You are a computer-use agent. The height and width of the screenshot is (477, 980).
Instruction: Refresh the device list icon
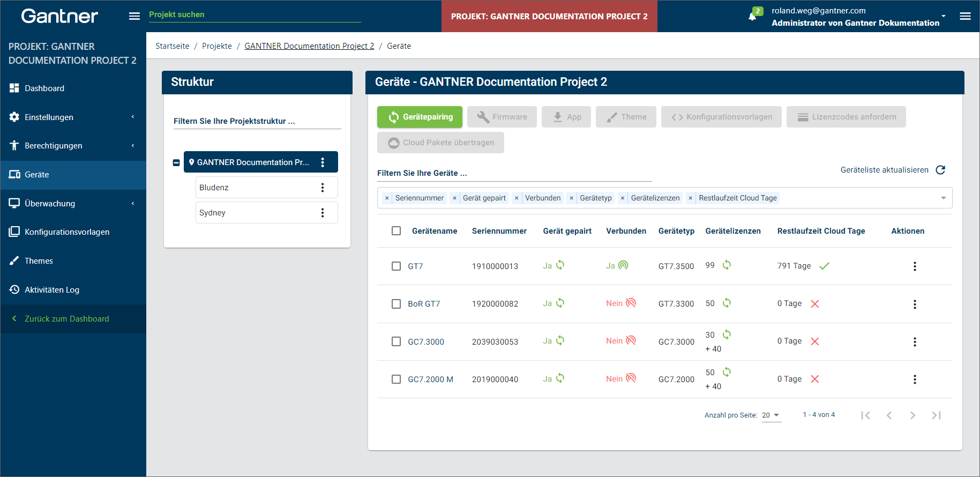pyautogui.click(x=940, y=170)
